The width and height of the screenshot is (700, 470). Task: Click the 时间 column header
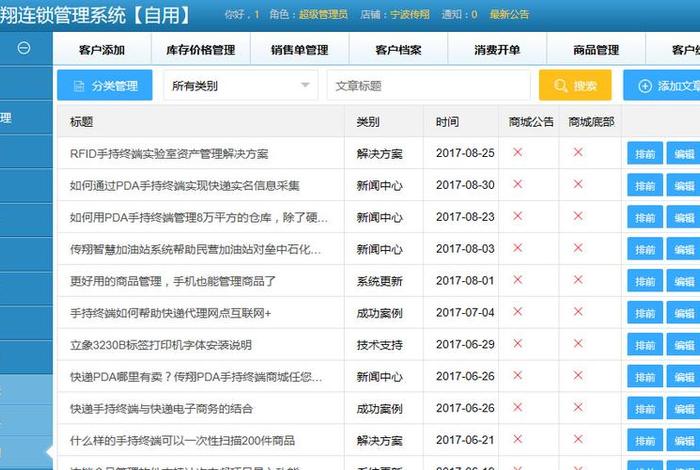[x=447, y=121]
